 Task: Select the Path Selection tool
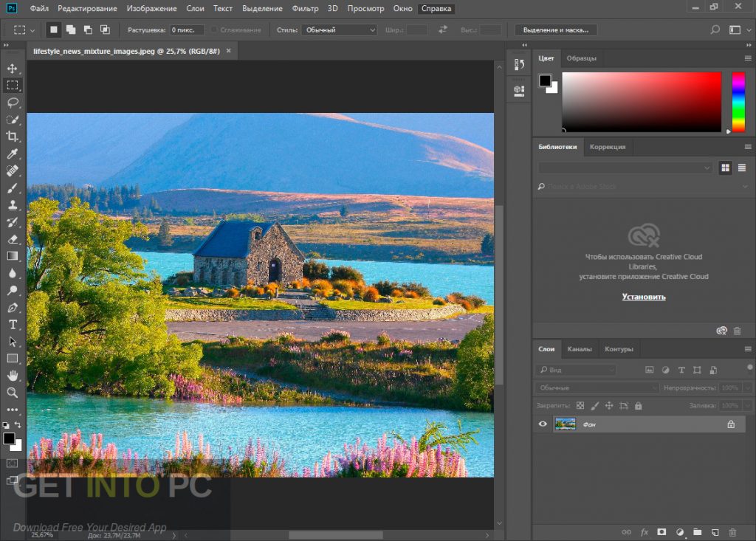coord(13,342)
